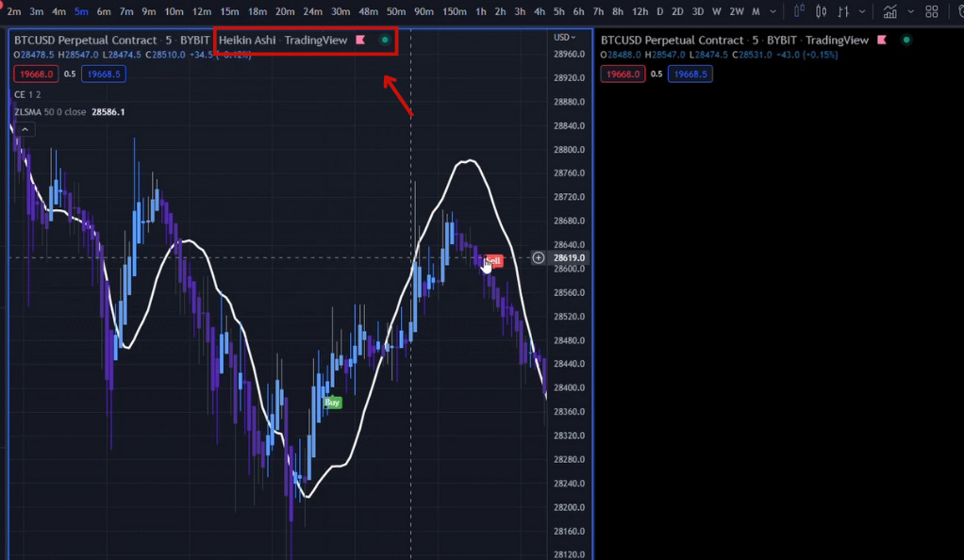This screenshot has width=964, height=560.
Task: Click the pink flag icon in left chart
Action: click(361, 40)
